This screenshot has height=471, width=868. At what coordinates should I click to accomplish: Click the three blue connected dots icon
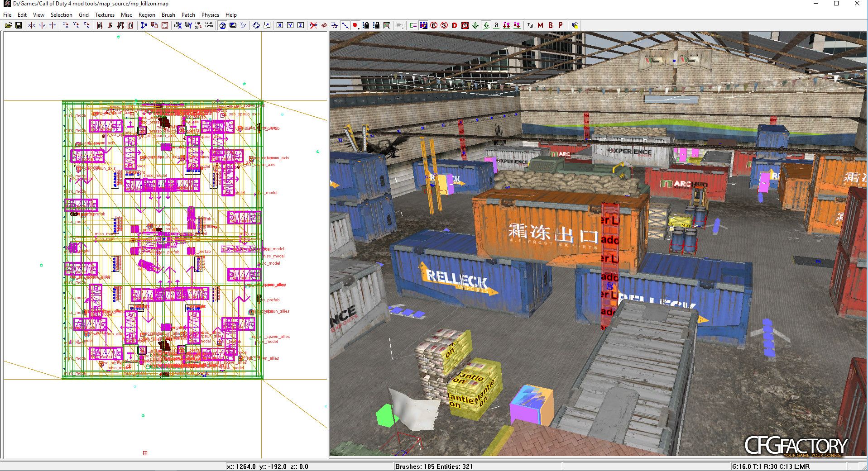coord(144,25)
